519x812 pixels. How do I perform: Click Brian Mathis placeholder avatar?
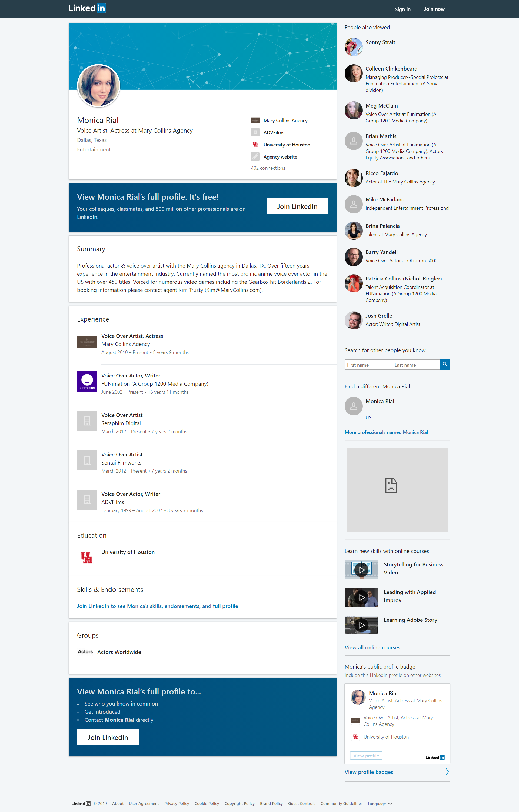[x=353, y=141]
